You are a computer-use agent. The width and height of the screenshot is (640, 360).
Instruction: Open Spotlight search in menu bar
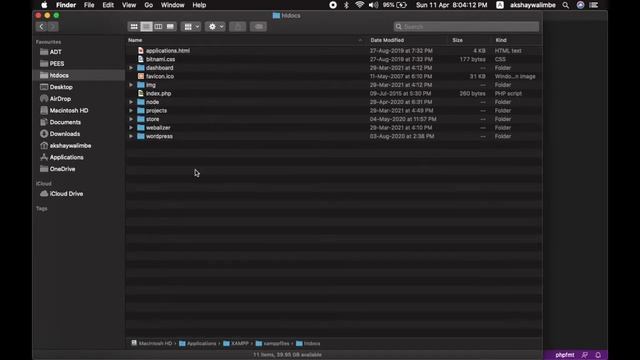pyautogui.click(x=566, y=5)
